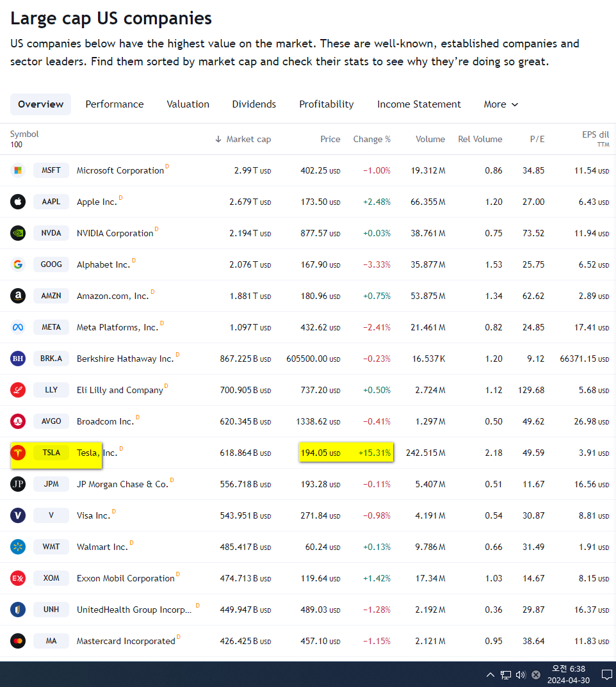Click the Mastercard logo icon

coord(18,641)
